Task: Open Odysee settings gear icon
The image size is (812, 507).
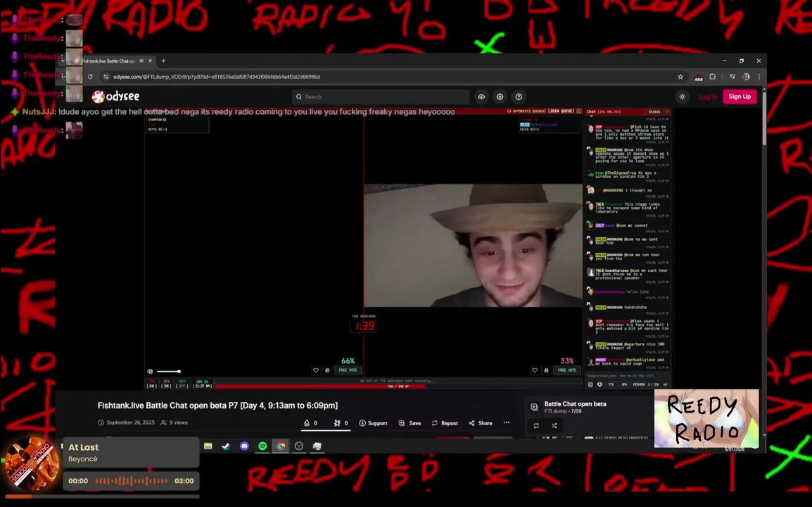Action: (x=500, y=96)
